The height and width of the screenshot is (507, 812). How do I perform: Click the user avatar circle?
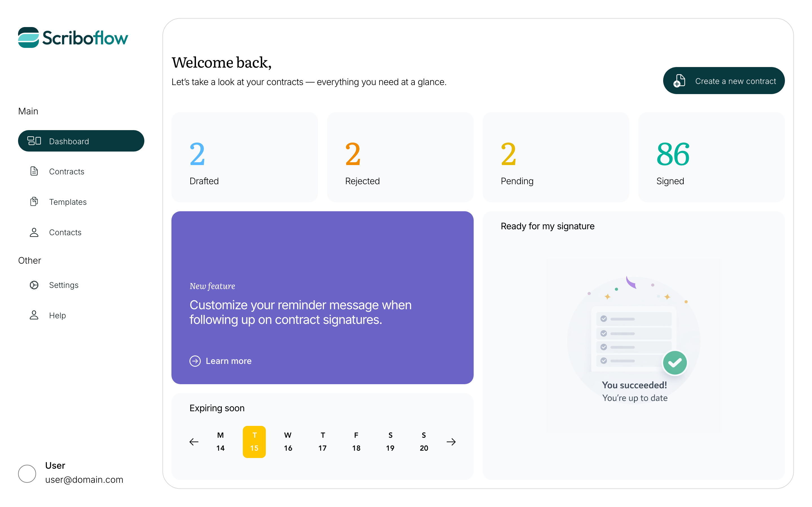click(x=27, y=473)
